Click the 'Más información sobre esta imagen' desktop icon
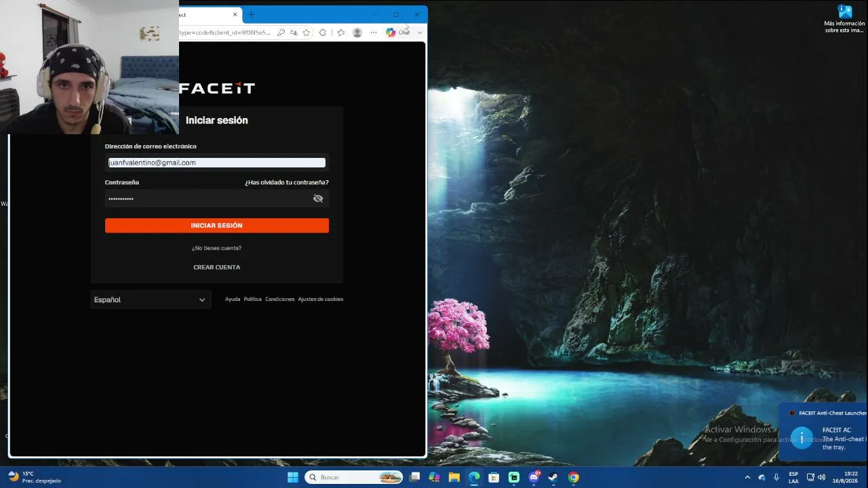Screen dimensions: 868x488 tap(844, 19)
